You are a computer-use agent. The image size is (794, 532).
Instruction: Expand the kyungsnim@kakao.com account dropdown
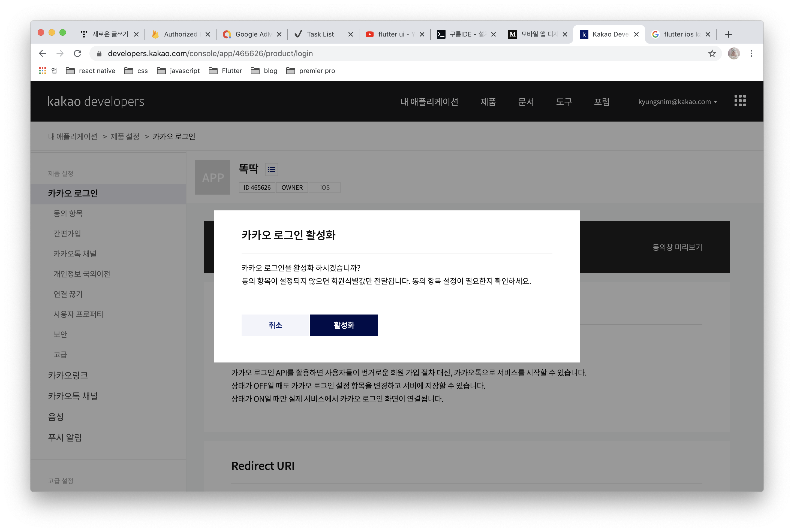coord(677,102)
